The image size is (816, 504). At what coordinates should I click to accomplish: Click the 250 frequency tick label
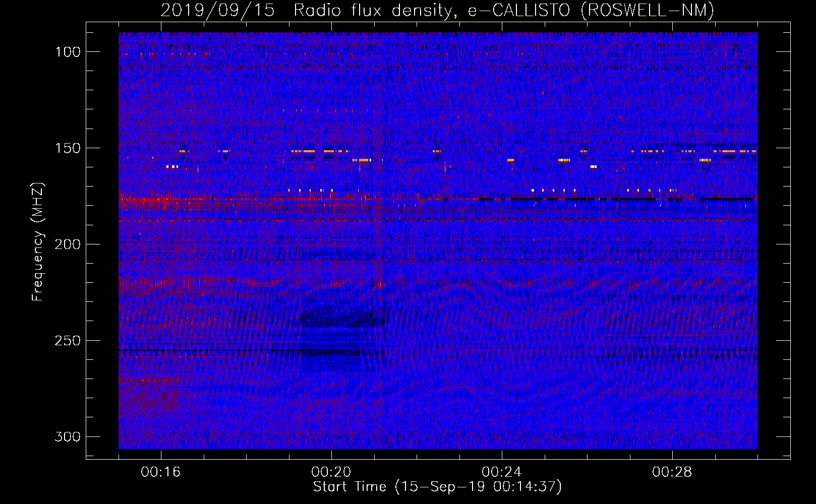pyautogui.click(x=68, y=341)
